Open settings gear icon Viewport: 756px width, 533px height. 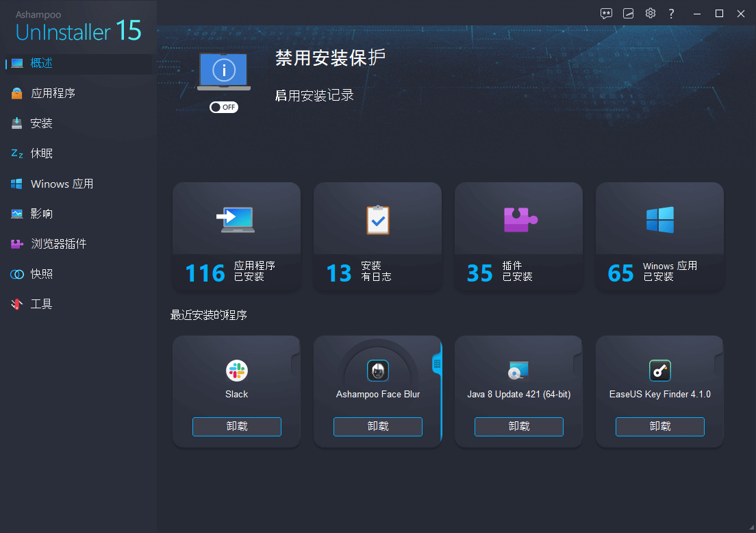click(x=651, y=14)
